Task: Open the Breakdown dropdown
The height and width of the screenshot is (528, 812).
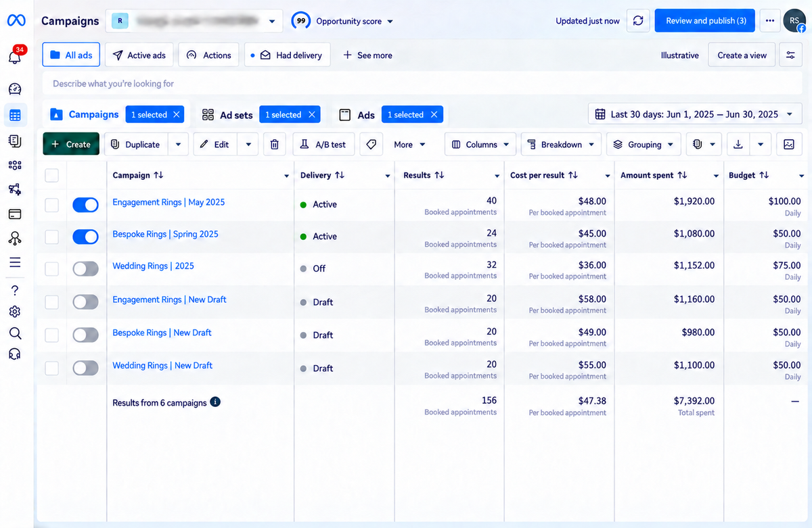Action: pyautogui.click(x=561, y=145)
